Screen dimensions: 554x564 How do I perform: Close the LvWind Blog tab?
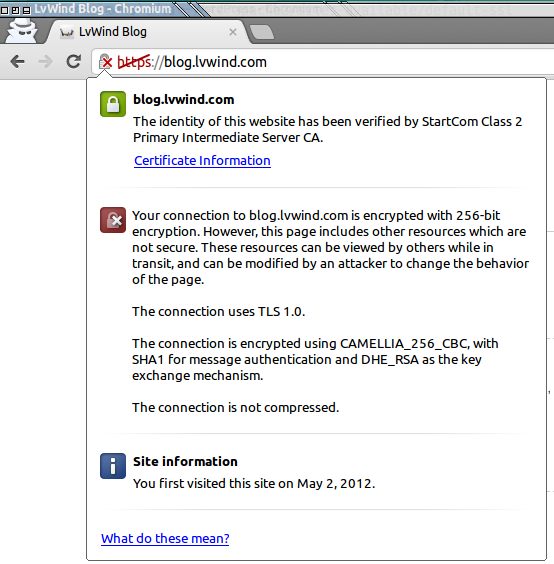pyautogui.click(x=233, y=32)
